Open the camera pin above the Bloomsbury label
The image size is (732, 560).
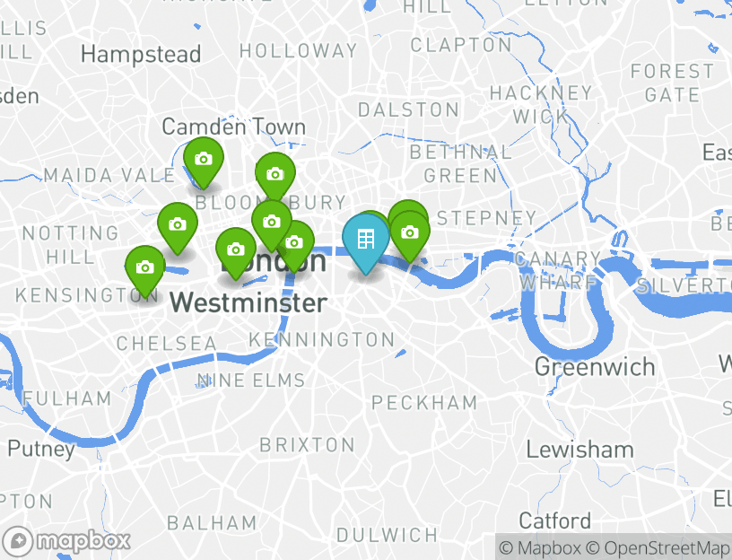point(275,178)
